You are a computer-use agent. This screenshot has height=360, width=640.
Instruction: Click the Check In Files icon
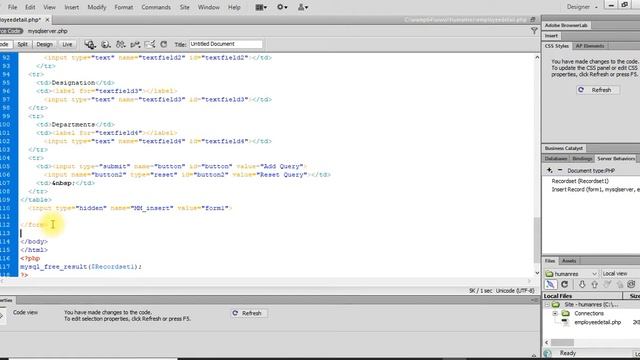pyautogui.click(x=620, y=284)
